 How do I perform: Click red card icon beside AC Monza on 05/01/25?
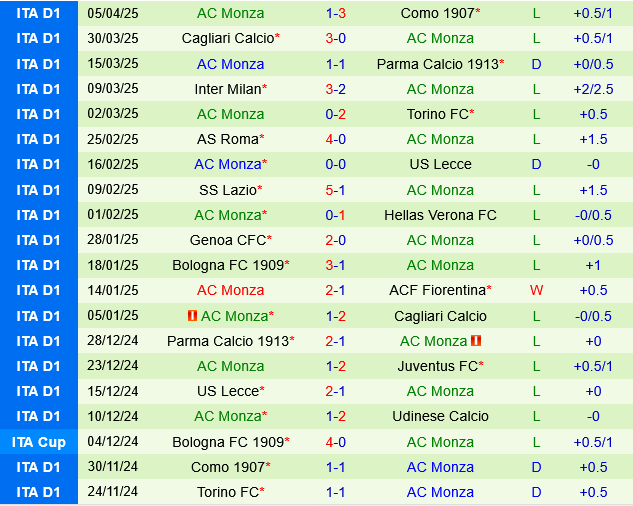point(192,316)
